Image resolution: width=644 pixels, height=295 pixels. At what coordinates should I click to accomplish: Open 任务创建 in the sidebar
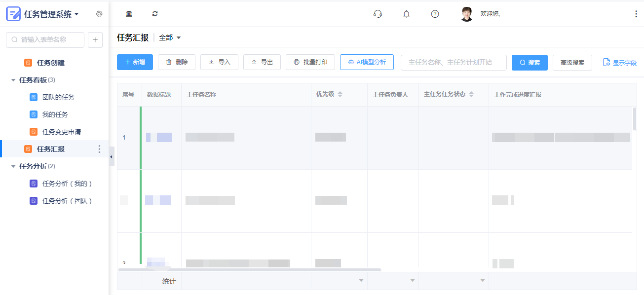coord(51,63)
